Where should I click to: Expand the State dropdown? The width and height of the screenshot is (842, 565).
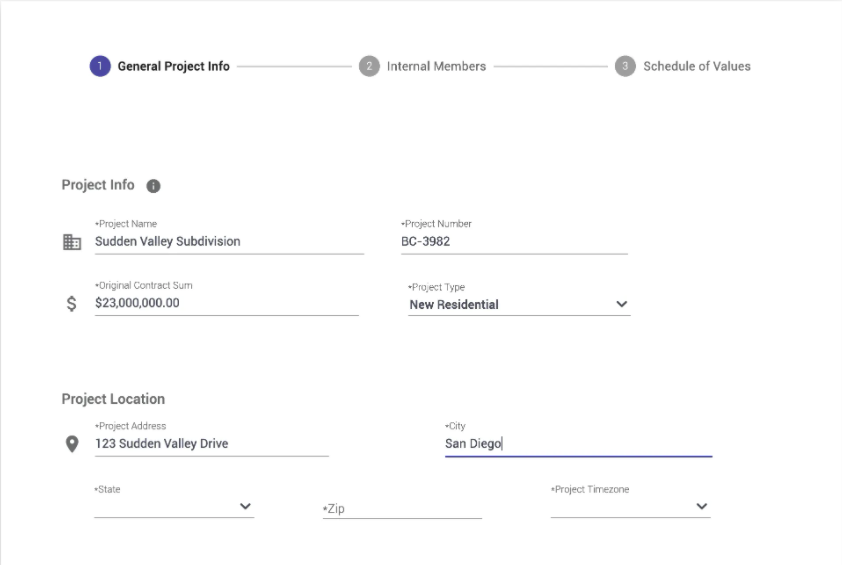pos(245,506)
